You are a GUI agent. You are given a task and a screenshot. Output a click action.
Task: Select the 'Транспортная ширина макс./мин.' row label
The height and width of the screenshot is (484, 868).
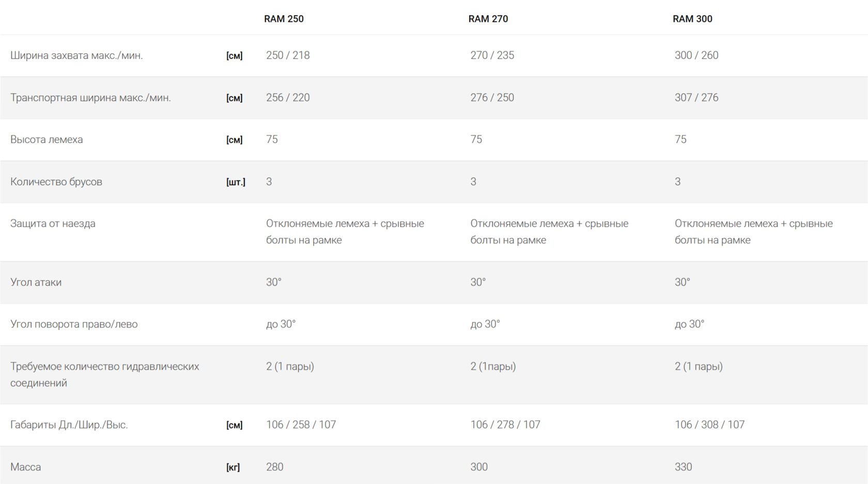click(x=90, y=98)
